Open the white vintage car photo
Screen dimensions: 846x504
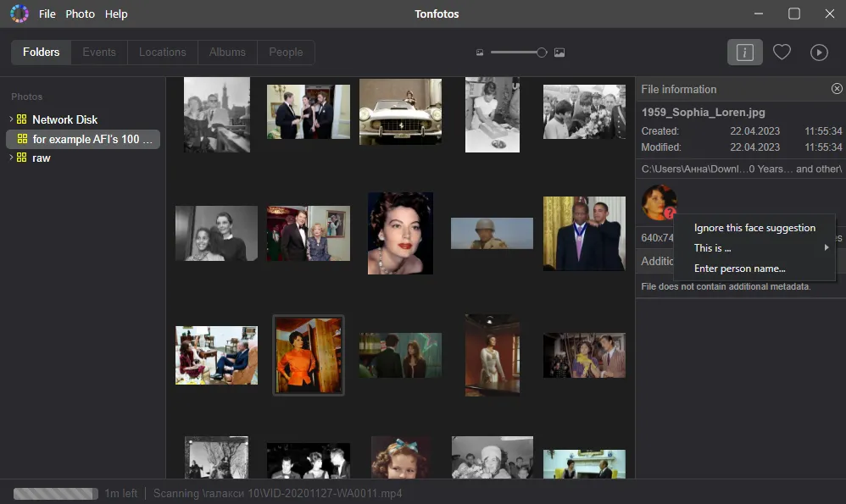400,112
